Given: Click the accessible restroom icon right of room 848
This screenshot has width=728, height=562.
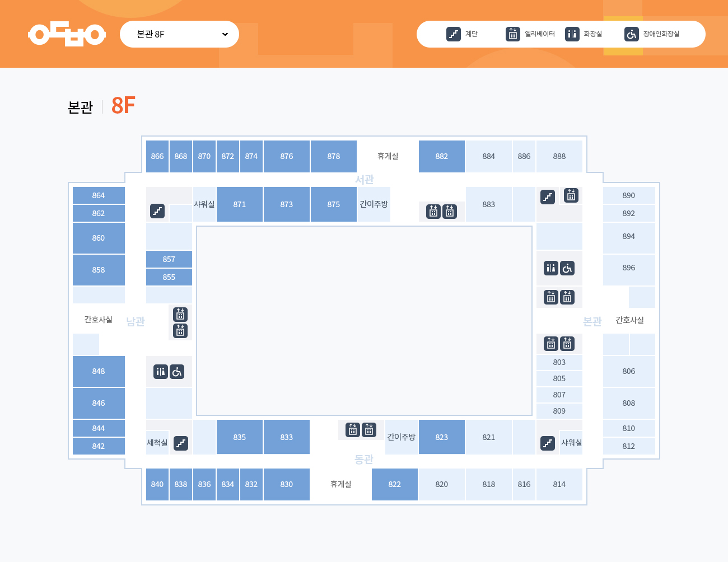Looking at the screenshot, I should coord(177,372).
